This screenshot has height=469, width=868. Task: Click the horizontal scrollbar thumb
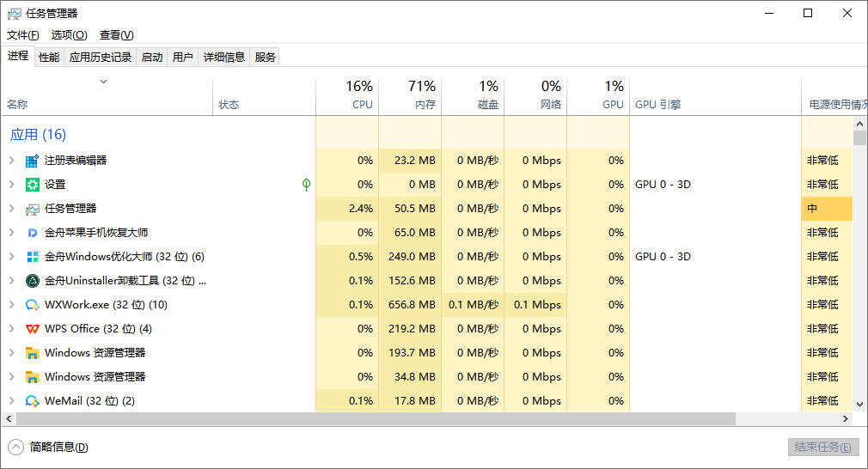pyautogui.click(x=376, y=418)
